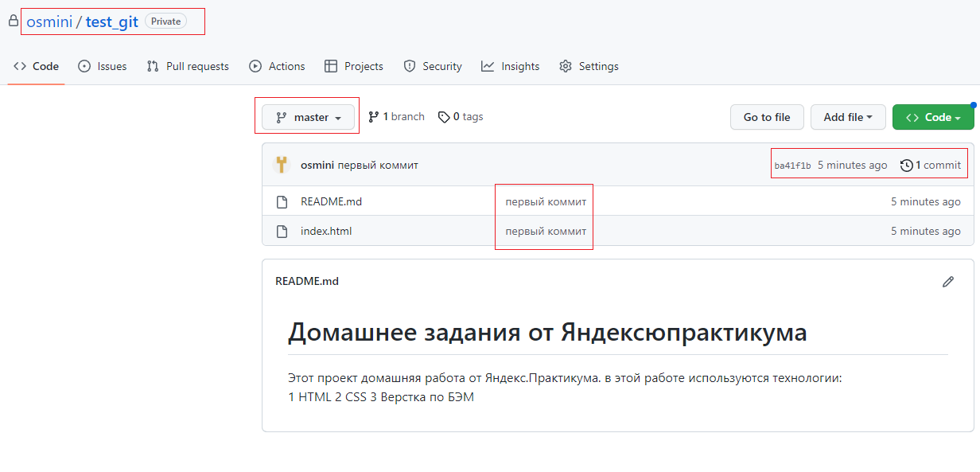Switch to the Issues tab
980x472 pixels.
click(x=103, y=66)
